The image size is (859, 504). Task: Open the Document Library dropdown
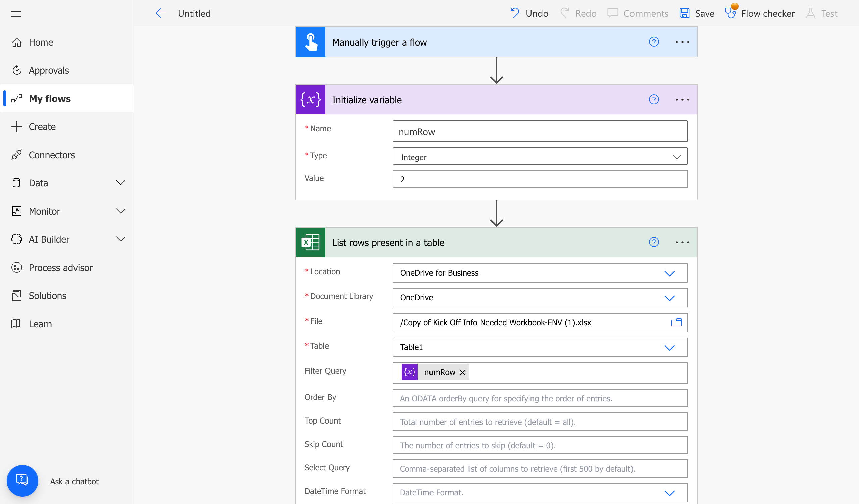click(540, 298)
